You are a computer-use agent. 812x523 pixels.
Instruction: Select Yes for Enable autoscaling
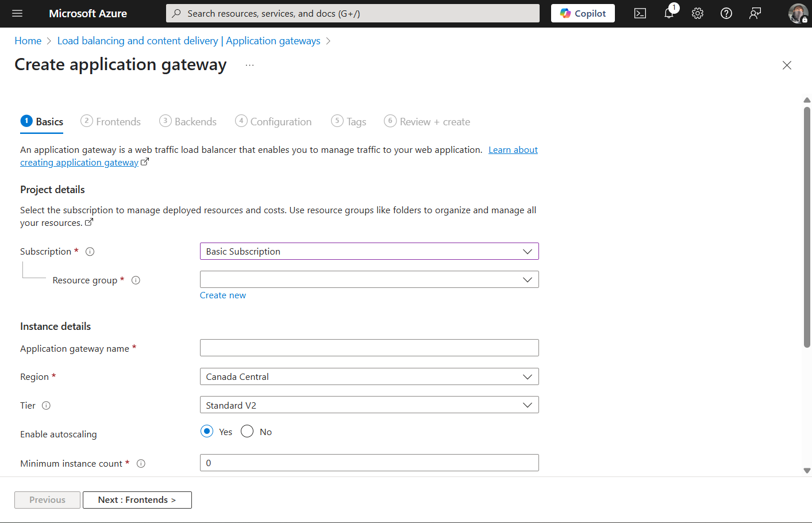pos(207,431)
